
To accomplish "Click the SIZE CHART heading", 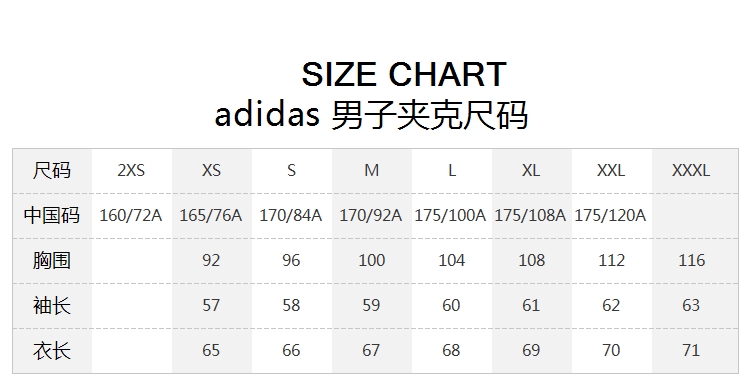I will (404, 74).
